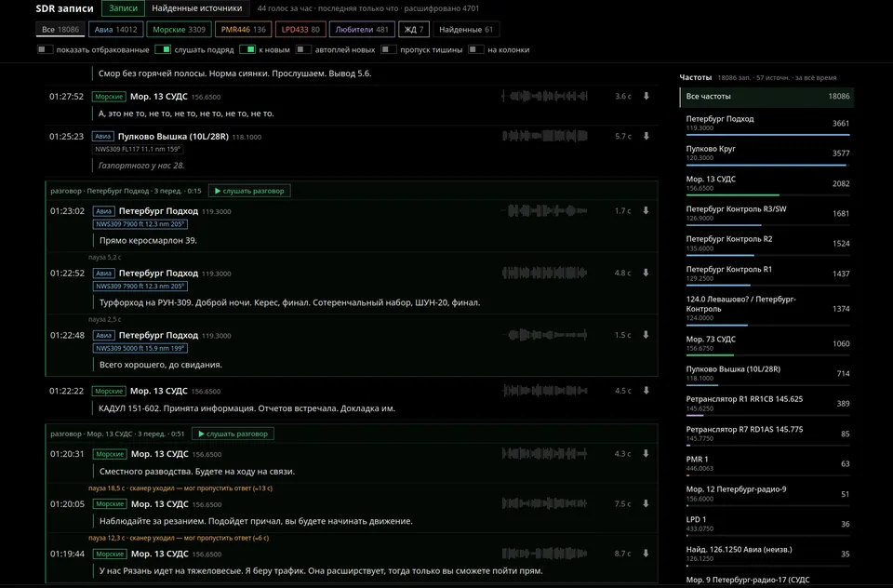The image size is (893, 588).
Task: Toggle the 'на колонки' switch
Action: coord(476,49)
